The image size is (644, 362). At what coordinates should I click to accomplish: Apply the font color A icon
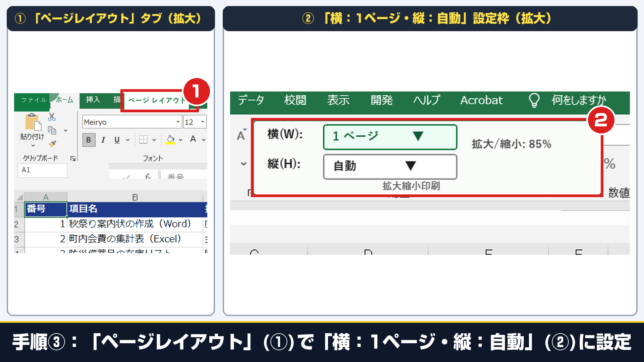click(x=193, y=139)
